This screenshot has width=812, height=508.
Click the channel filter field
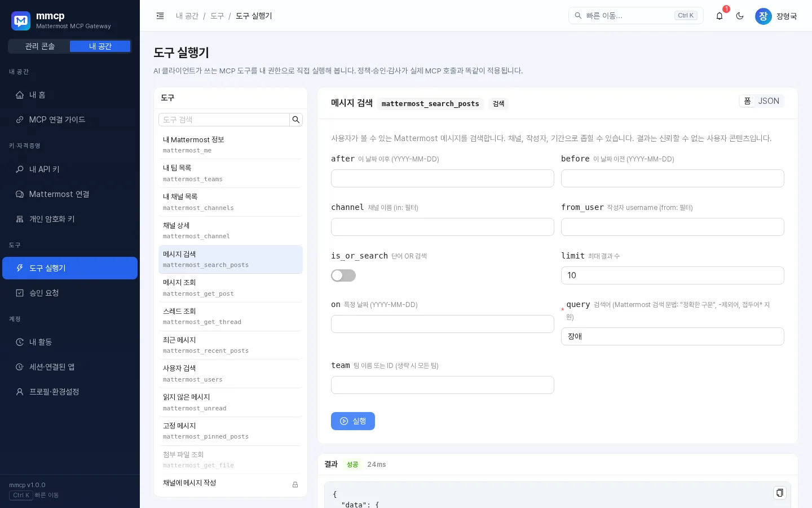443,227
